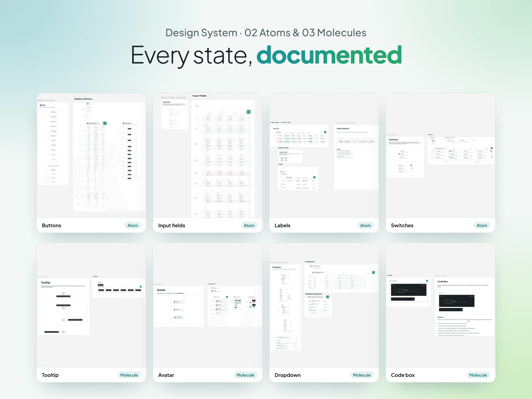532x399 pixels.
Task: Click the 'Skeleton Buttons' frame label
Action: coord(83,99)
